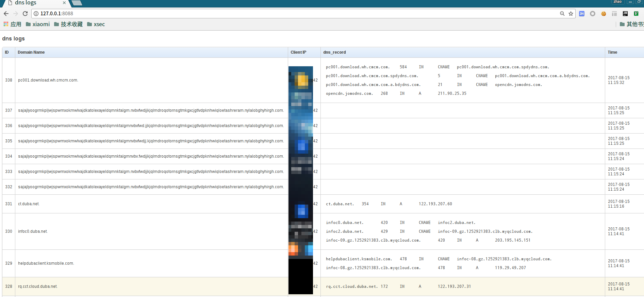This screenshot has height=297, width=644.
Task: Open a new browser tab
Action: click(x=77, y=3)
